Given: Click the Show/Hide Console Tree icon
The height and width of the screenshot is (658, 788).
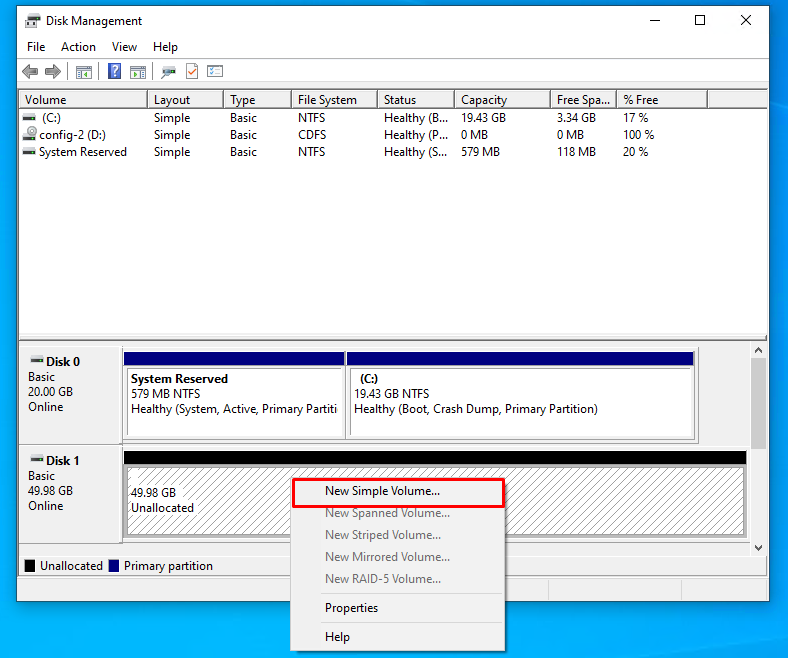Looking at the screenshot, I should tap(84, 72).
